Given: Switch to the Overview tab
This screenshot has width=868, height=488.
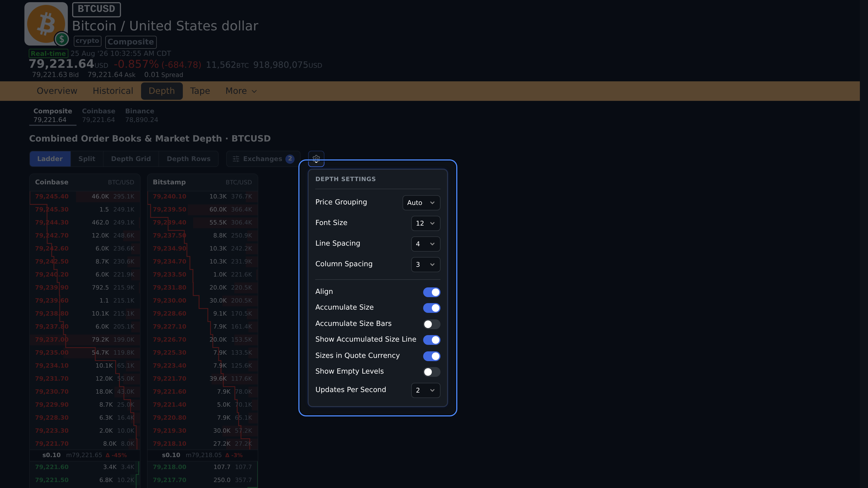Looking at the screenshot, I should point(57,91).
